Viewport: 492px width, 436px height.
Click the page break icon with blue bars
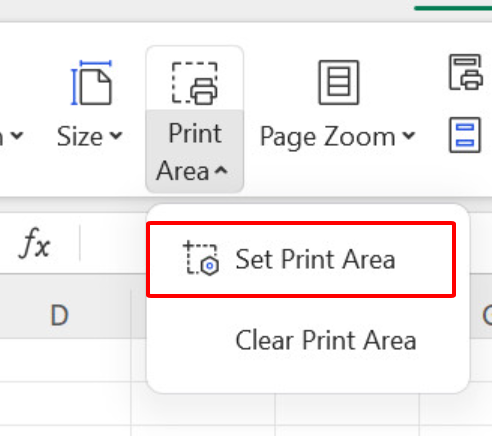pos(465,135)
